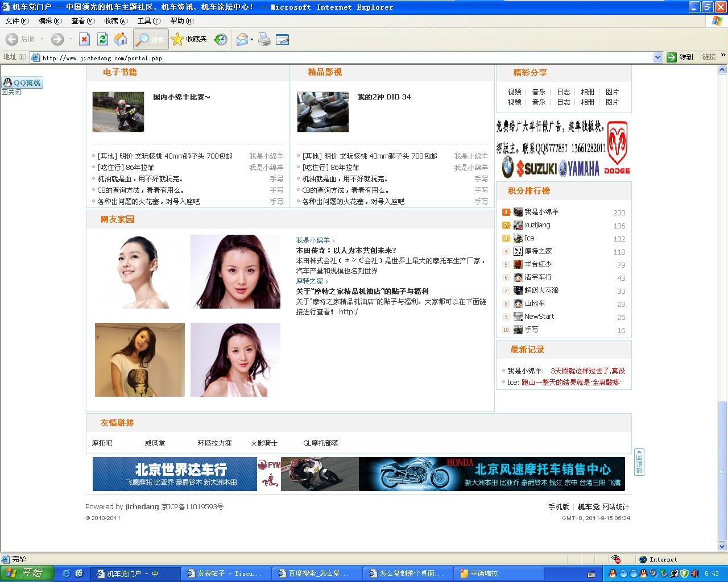Click 图片 in the second 精彩分享 row
Screen dimensions: 728x582
click(x=612, y=102)
